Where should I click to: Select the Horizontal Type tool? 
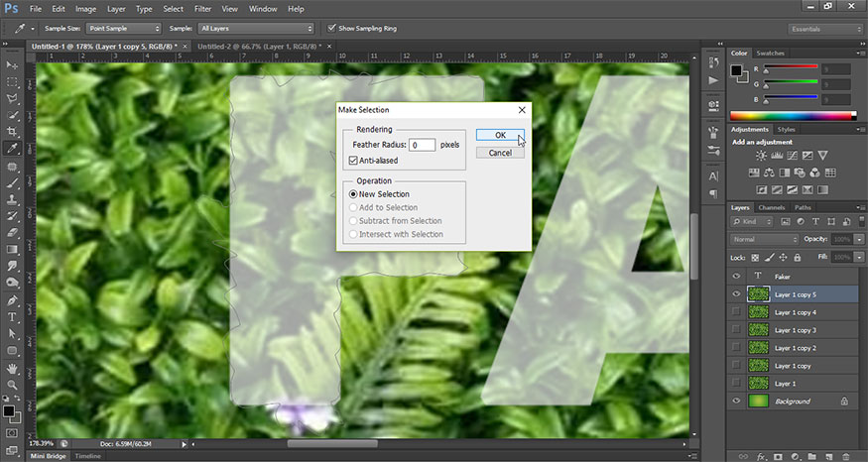13,317
